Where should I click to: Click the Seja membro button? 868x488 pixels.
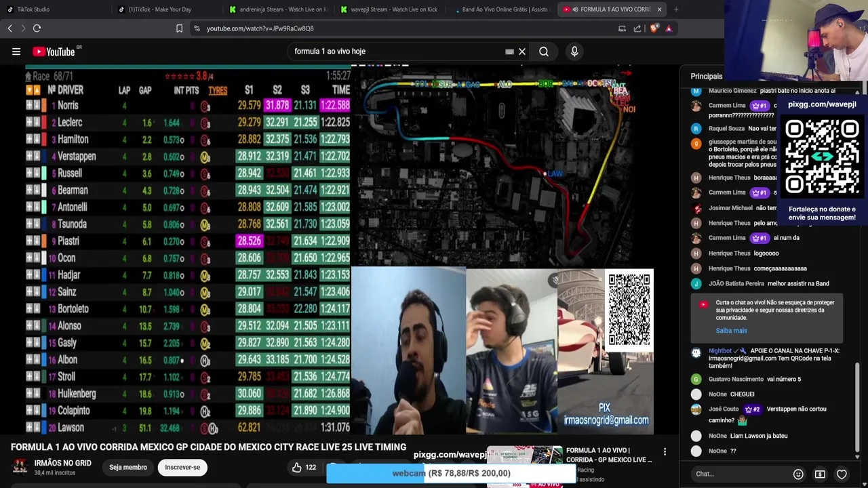(128, 467)
